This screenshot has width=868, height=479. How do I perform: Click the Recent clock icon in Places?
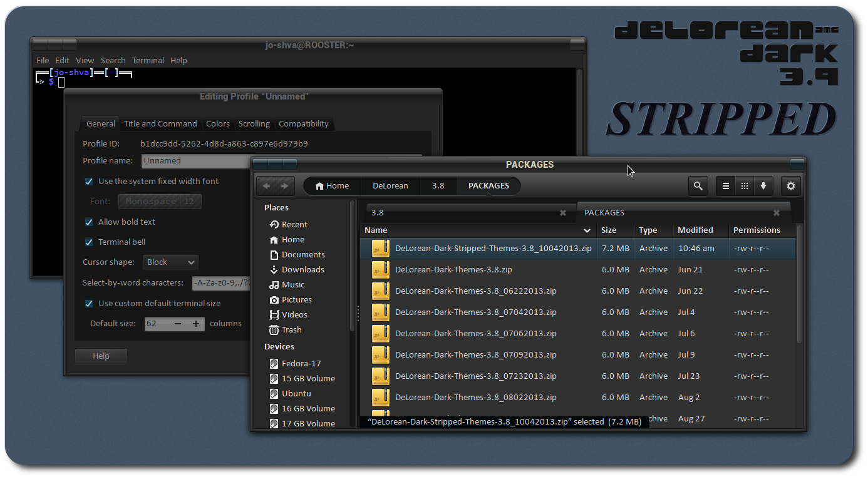(x=274, y=225)
